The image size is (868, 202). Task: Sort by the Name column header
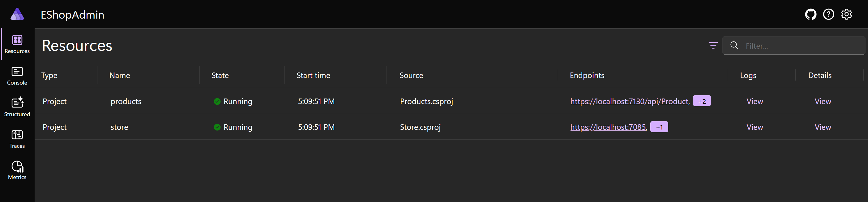pyautogui.click(x=120, y=75)
